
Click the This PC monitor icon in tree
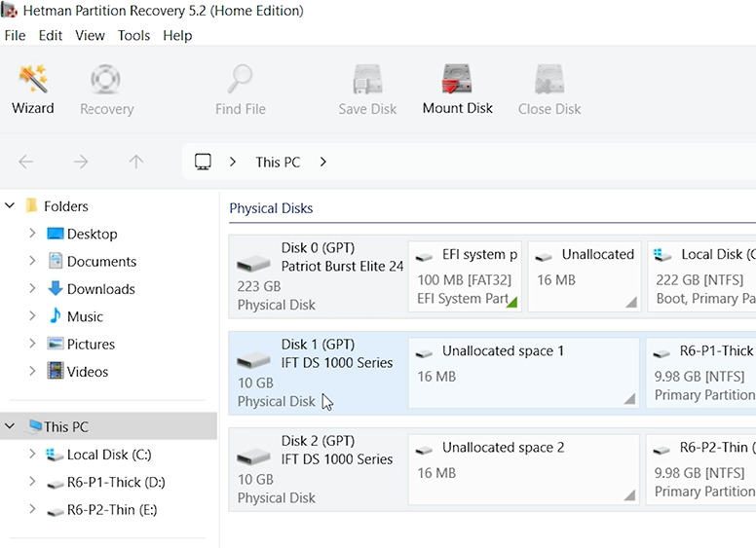35,426
